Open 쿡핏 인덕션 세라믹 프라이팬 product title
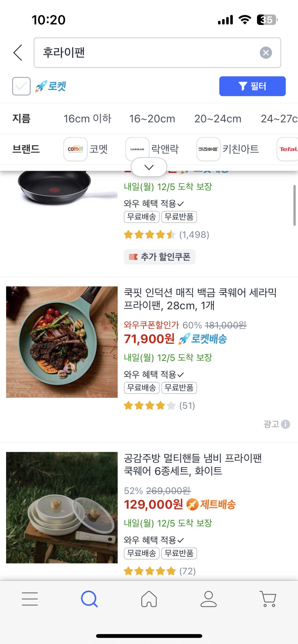This screenshot has height=644, width=298. pos(200,299)
